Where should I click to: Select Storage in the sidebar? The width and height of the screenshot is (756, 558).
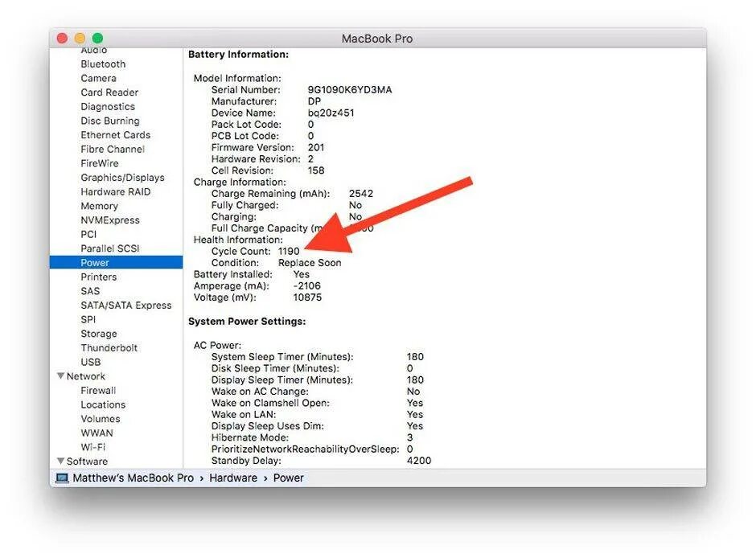(x=99, y=334)
